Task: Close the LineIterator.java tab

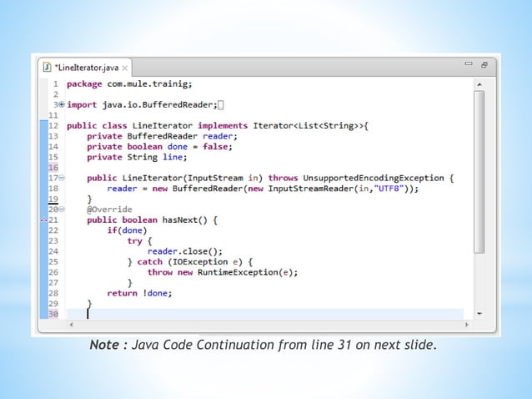Action: click(x=125, y=68)
